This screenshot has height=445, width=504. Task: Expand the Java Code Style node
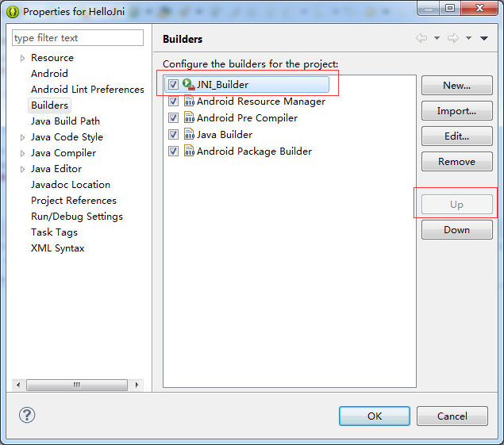[22, 137]
